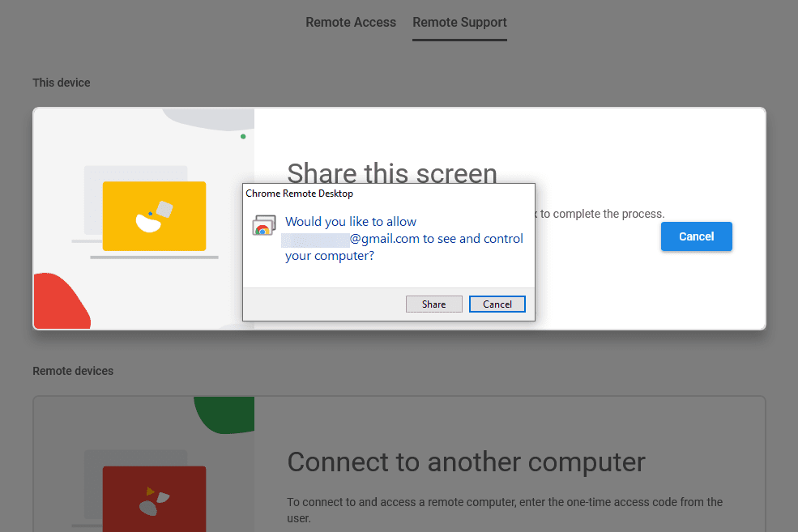Select the Remote Support tab
Viewport: 798px width, 532px height.
(x=459, y=23)
